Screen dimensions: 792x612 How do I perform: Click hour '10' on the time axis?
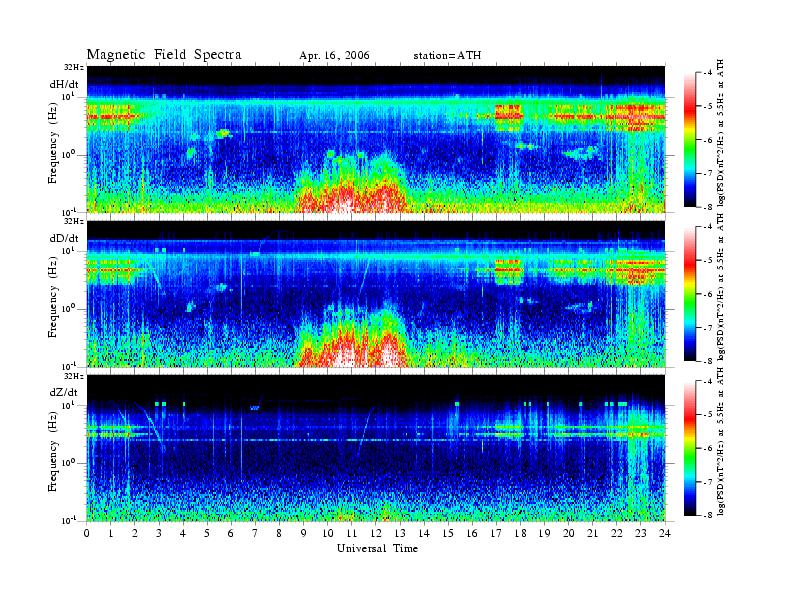tap(328, 534)
